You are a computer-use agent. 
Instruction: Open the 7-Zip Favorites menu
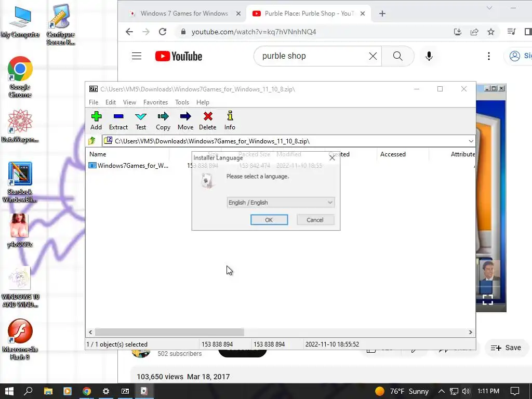[x=155, y=102]
